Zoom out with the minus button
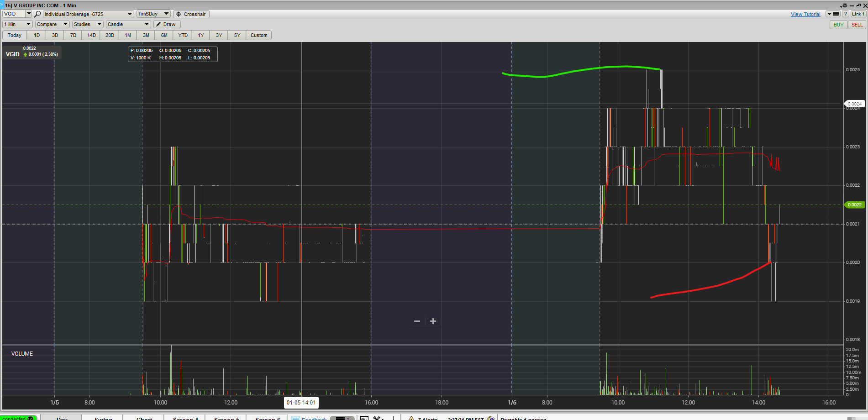The image size is (868, 420). 417,321
